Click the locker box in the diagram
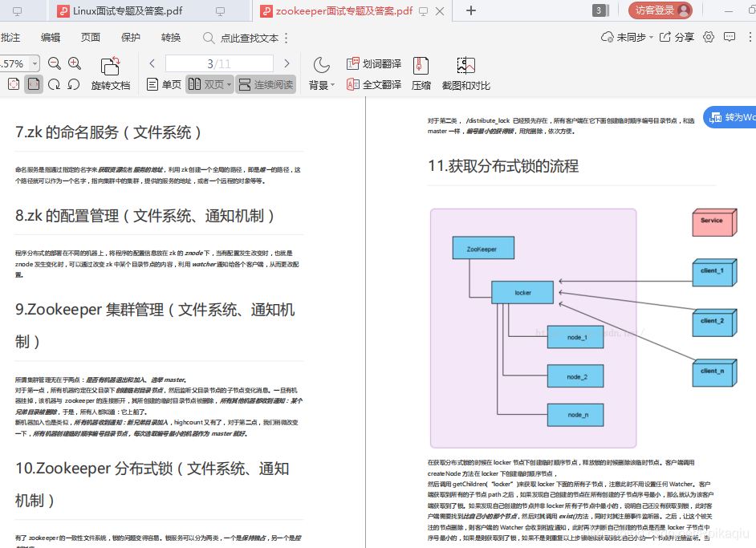This screenshot has height=548, width=756. pos(522,292)
